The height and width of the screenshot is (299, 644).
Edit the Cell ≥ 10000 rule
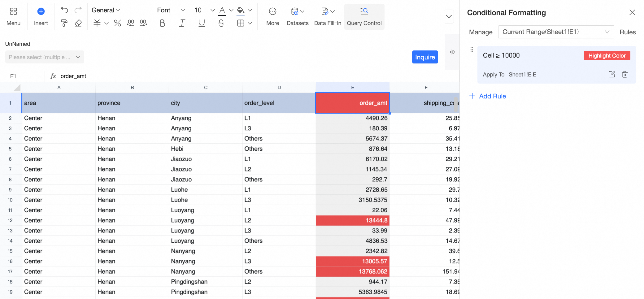[x=612, y=74]
